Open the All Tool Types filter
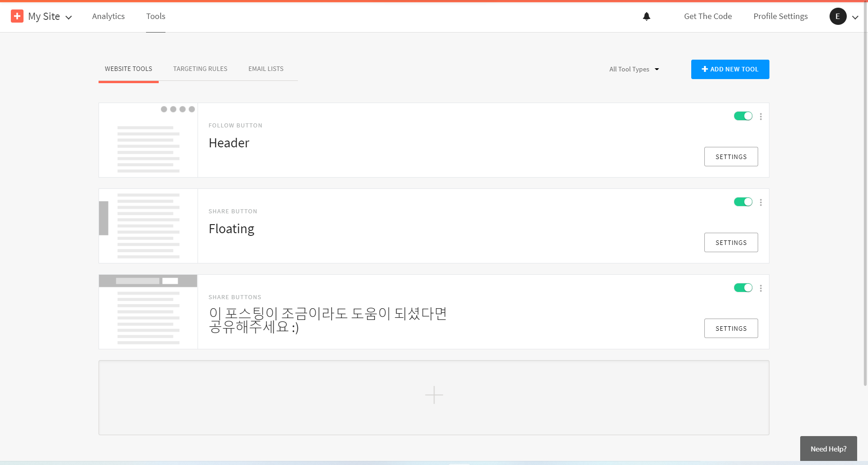This screenshot has width=868, height=465. (x=634, y=69)
